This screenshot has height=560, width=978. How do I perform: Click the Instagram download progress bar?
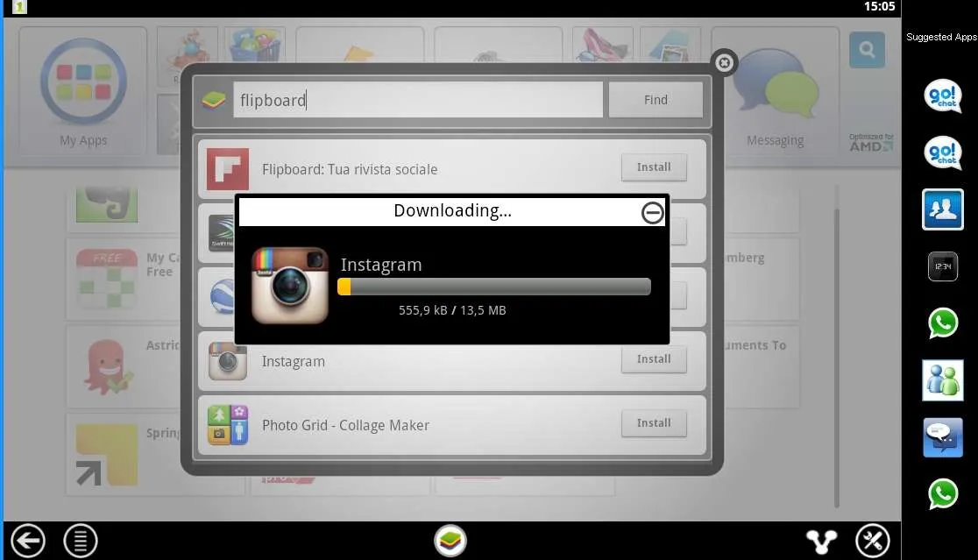coord(494,287)
